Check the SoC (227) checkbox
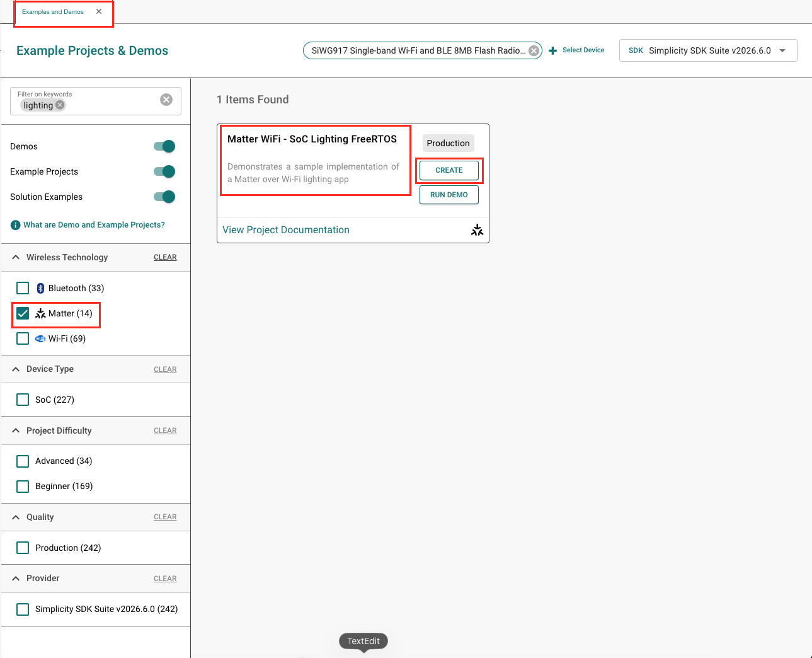812x658 pixels. [x=23, y=400]
